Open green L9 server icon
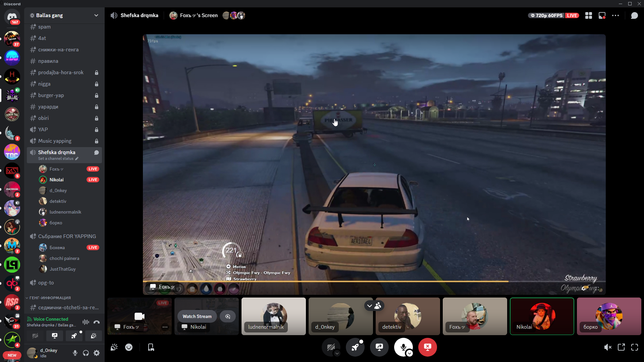644x362 pixels. (x=12, y=265)
